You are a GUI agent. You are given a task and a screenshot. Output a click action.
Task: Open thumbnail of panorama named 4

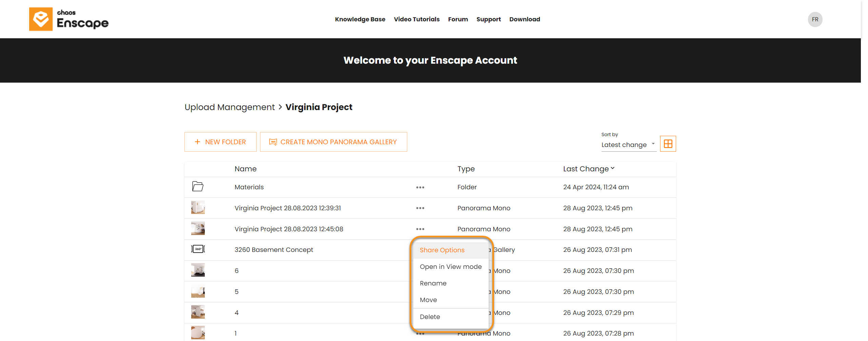coord(198,312)
